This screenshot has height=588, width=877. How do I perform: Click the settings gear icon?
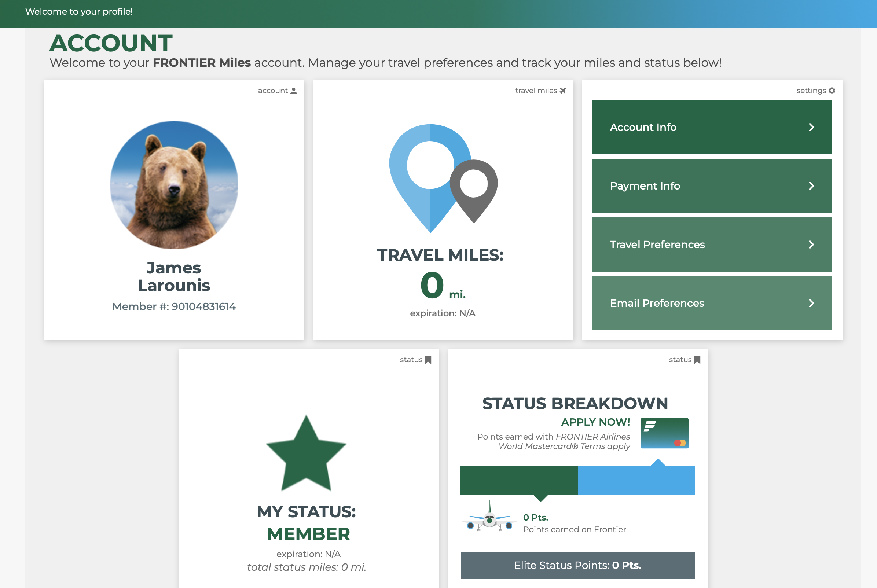click(832, 91)
